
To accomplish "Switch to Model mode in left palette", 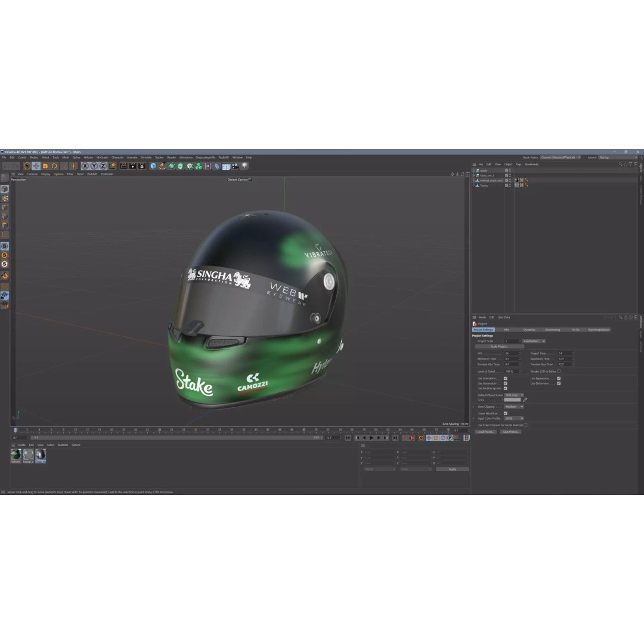I will (5, 189).
